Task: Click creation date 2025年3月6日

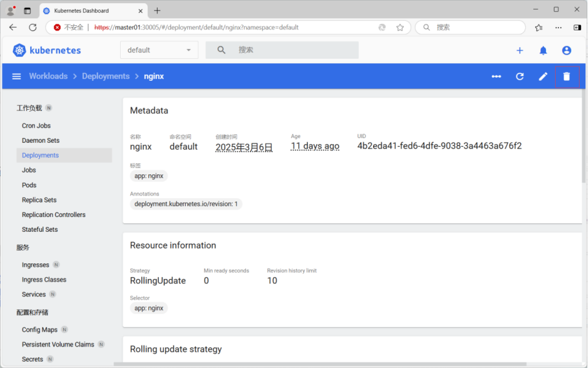Action: tap(244, 147)
